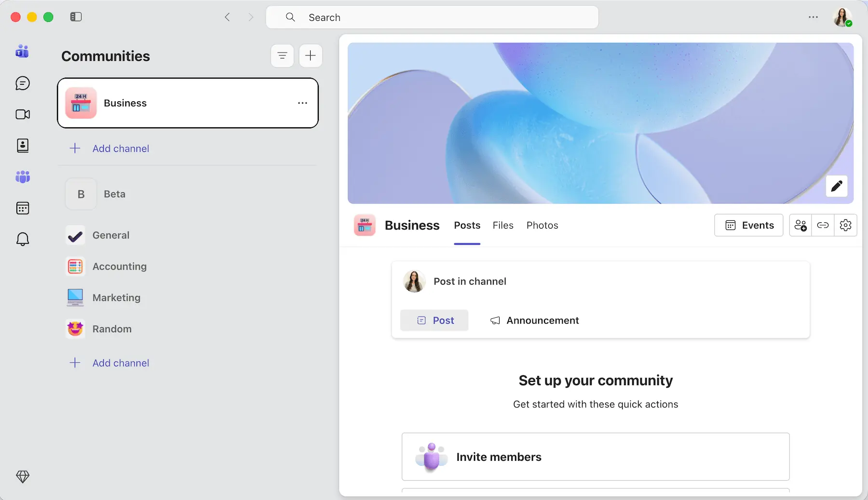The width and height of the screenshot is (868, 500).
Task: Click the Business title in header
Action: 412,225
